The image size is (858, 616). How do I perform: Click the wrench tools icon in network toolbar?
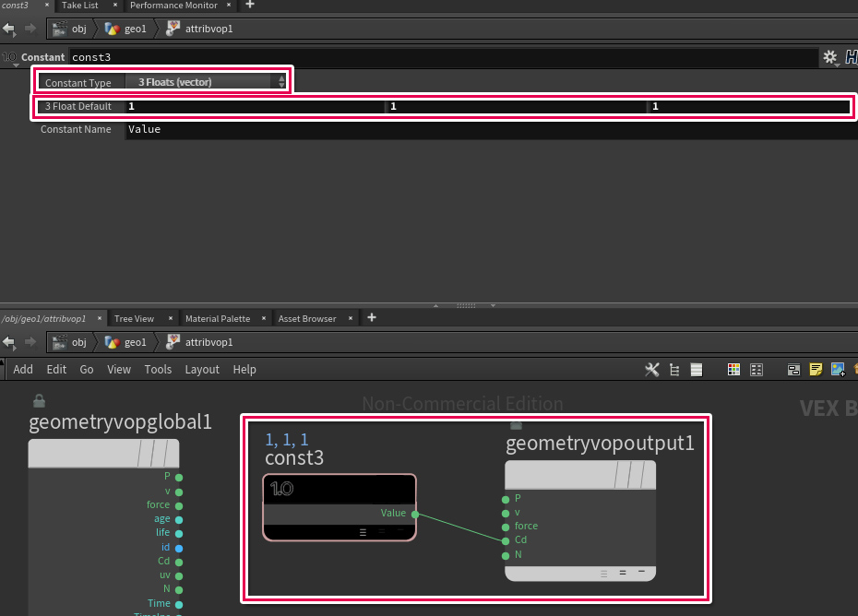tap(651, 369)
